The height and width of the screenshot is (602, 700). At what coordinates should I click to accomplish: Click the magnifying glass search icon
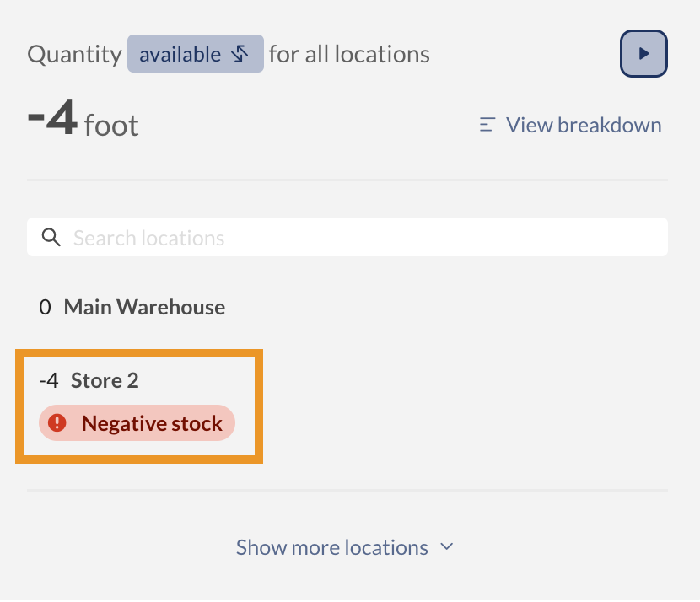51,237
